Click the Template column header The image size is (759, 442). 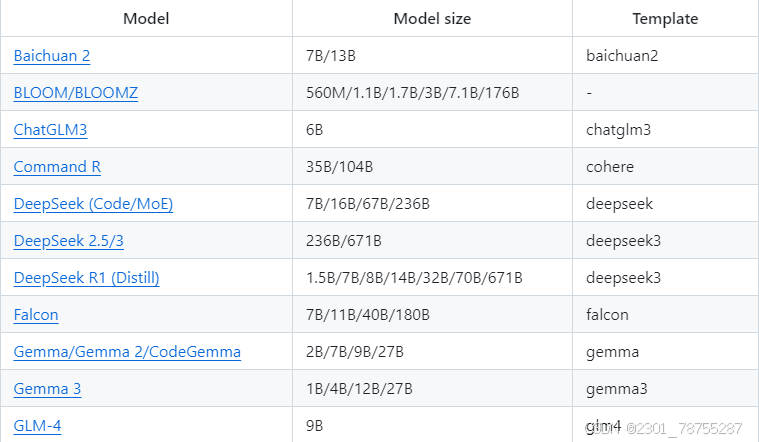[x=665, y=18]
